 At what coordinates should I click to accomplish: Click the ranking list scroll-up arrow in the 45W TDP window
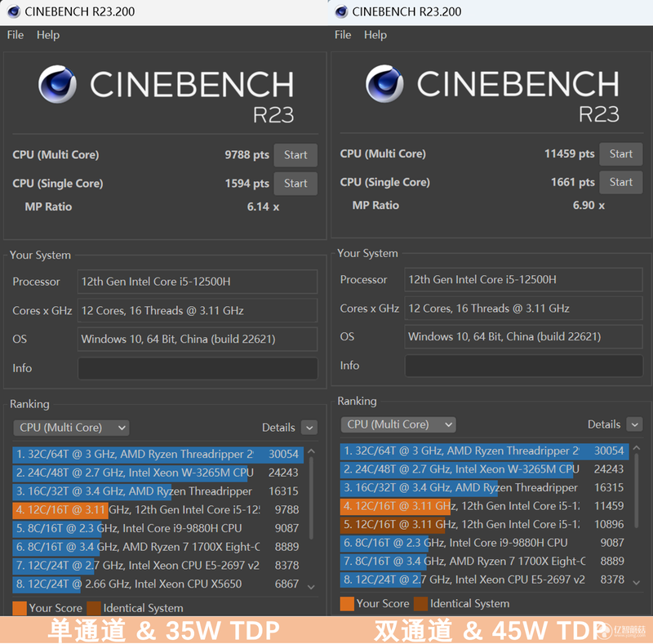point(637,448)
